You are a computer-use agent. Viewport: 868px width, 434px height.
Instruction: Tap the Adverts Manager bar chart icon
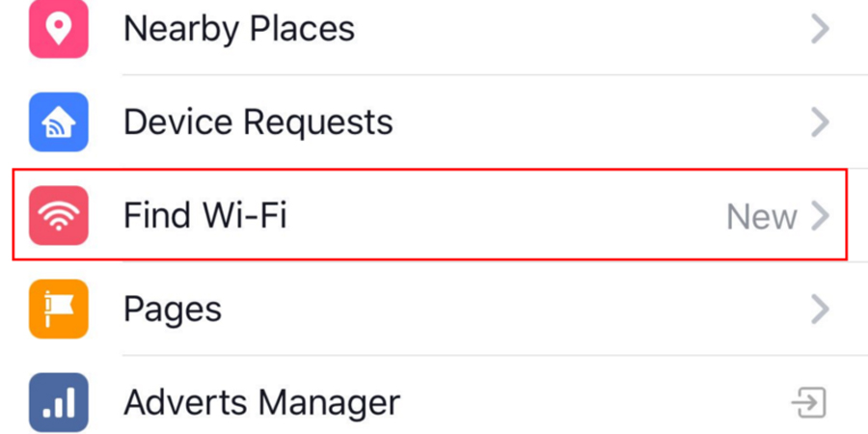[x=59, y=401]
